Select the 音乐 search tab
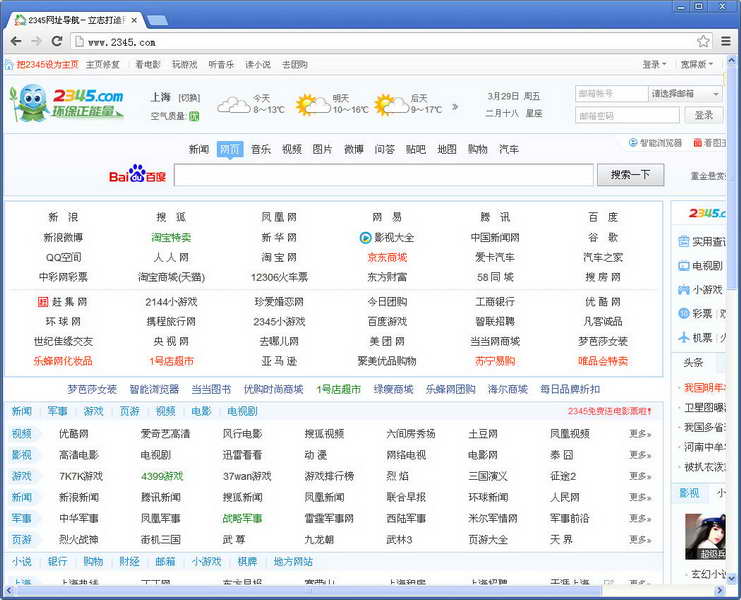The width and height of the screenshot is (741, 600). (x=261, y=149)
